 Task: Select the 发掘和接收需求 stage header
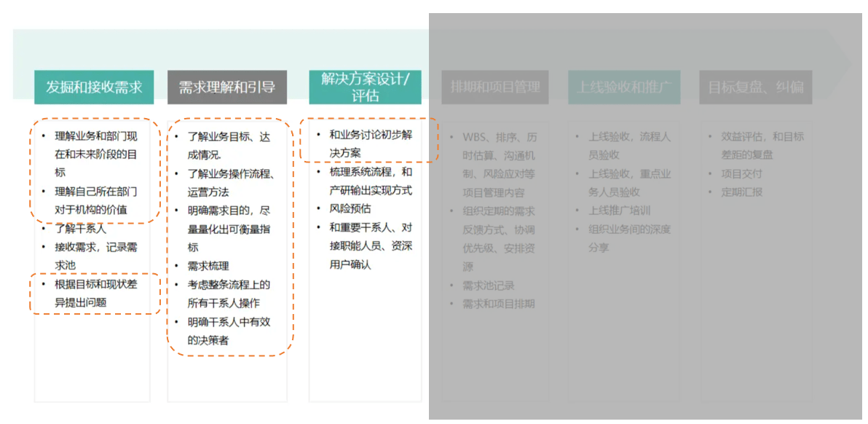[x=93, y=87]
